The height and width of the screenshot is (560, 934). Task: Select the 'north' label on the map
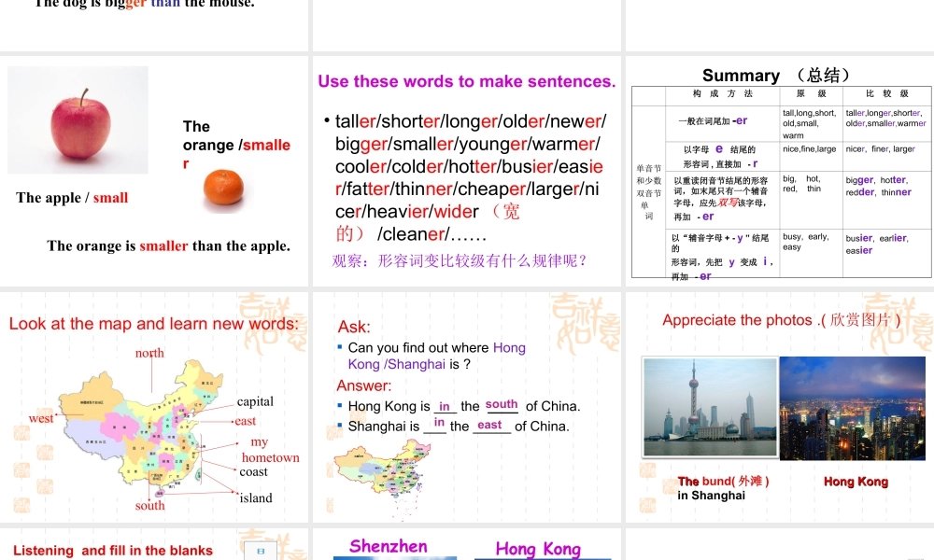click(x=150, y=353)
